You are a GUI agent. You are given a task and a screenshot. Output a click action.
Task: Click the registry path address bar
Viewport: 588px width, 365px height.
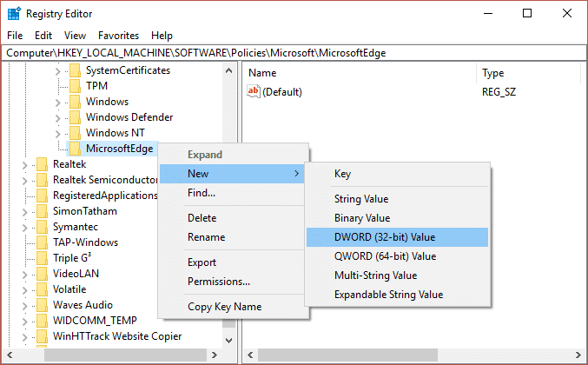(294, 53)
